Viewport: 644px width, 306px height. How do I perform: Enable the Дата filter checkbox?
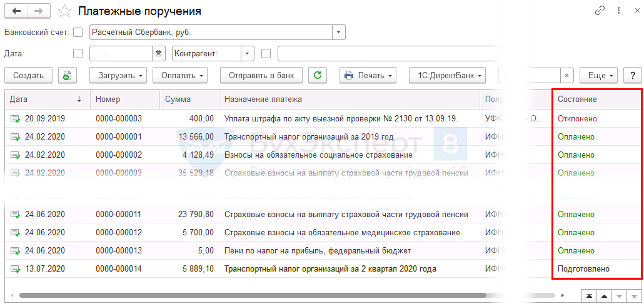tap(78, 54)
